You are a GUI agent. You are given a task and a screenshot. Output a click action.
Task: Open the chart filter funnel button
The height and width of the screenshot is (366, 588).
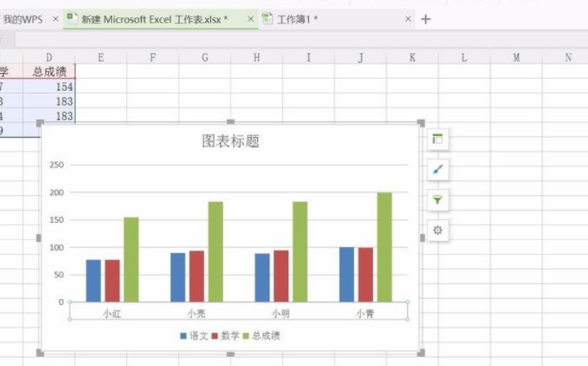[437, 200]
